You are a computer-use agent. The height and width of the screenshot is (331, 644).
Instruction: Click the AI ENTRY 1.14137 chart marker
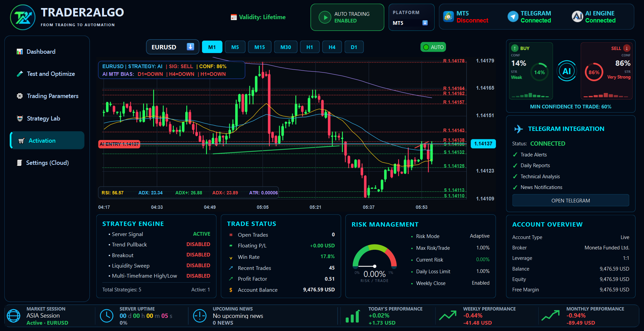[x=119, y=144]
